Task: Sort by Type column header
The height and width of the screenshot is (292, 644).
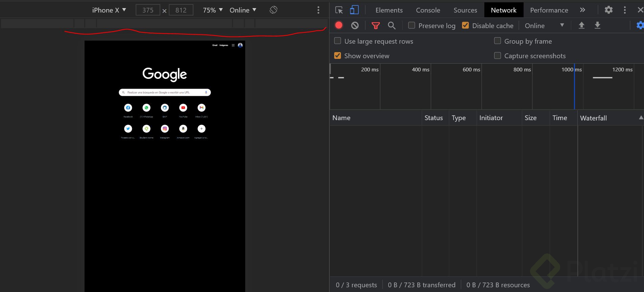Action: tap(463, 118)
